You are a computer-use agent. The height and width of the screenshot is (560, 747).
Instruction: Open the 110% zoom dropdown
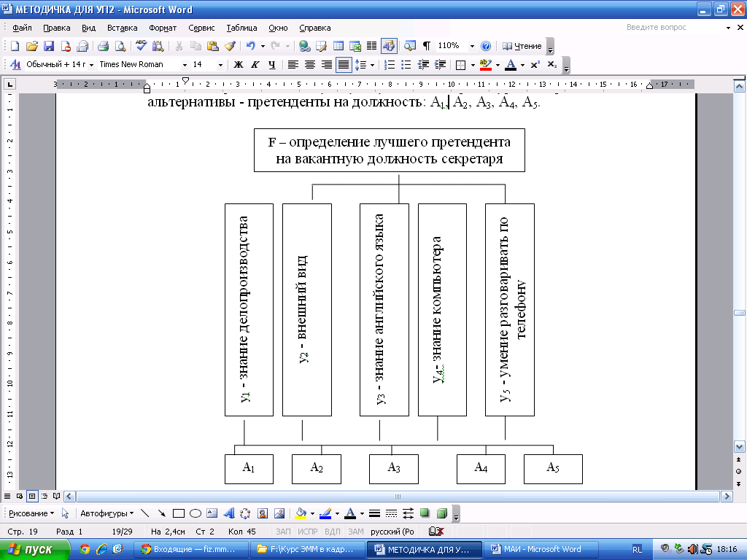point(472,46)
